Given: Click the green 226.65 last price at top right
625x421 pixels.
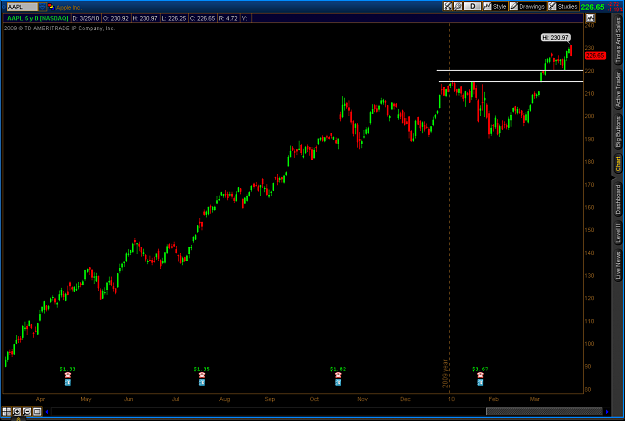Looking at the screenshot, I should [592, 7].
